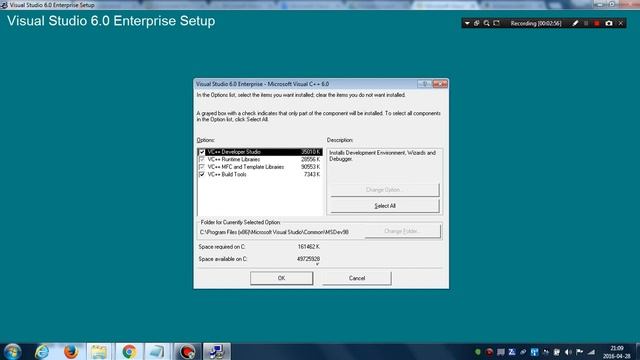This screenshot has height=360, width=640.
Task: Click the green shield tray icon
Action: 478,352
